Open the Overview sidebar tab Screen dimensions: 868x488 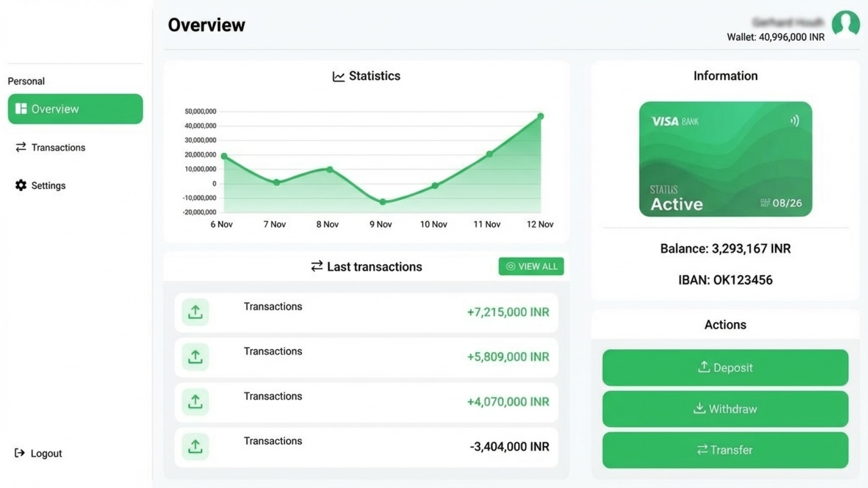pos(75,109)
